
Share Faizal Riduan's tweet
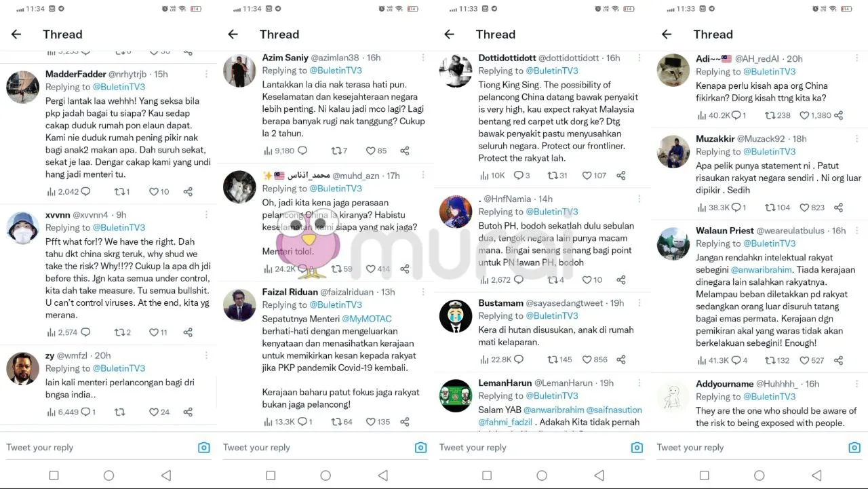pyautogui.click(x=404, y=421)
